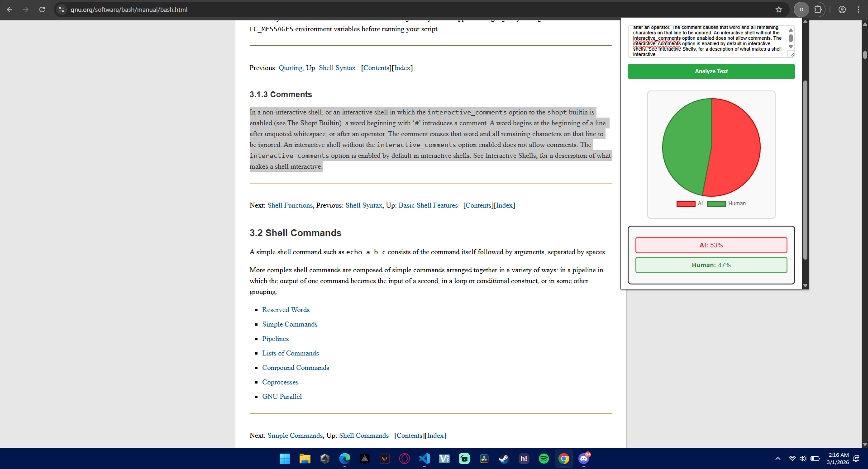Click the Analyze Text button

click(x=711, y=71)
